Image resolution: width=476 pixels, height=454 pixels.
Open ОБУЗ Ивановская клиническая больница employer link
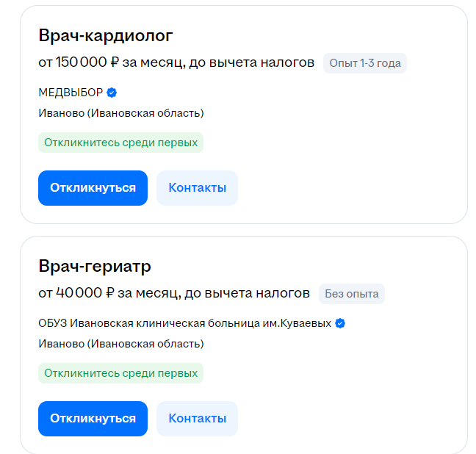click(184, 323)
